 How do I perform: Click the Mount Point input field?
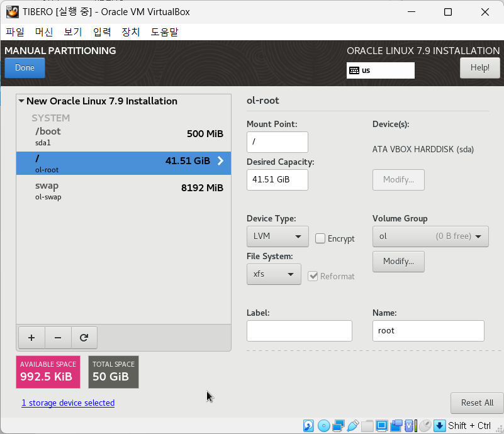coord(277,142)
